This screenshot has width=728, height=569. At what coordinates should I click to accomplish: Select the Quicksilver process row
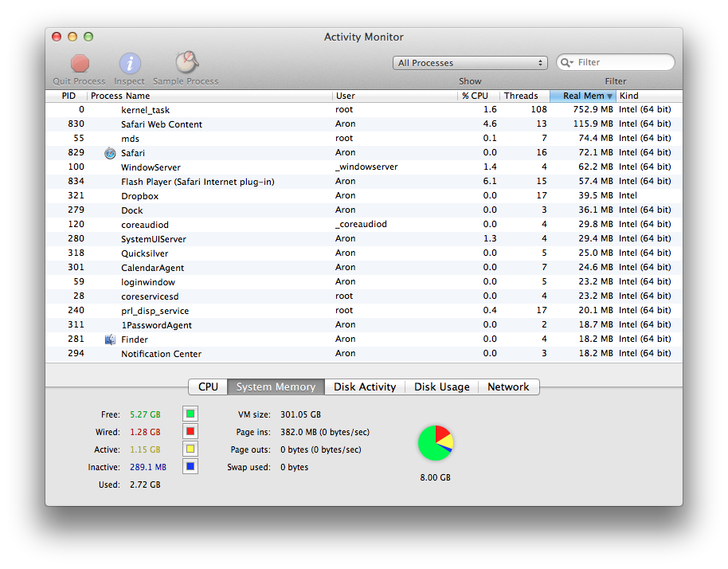(364, 253)
